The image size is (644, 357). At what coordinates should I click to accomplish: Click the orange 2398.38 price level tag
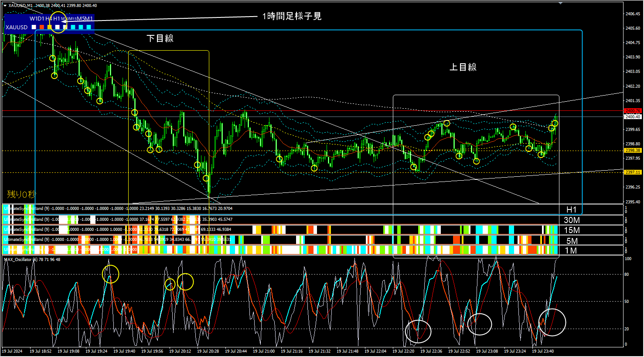click(x=633, y=151)
